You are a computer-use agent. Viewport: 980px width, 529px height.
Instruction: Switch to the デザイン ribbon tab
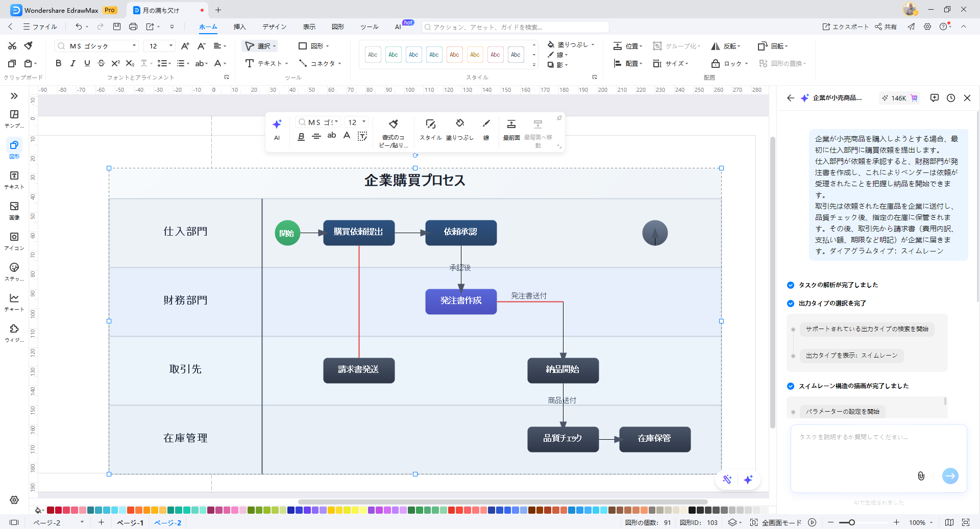[x=274, y=27]
